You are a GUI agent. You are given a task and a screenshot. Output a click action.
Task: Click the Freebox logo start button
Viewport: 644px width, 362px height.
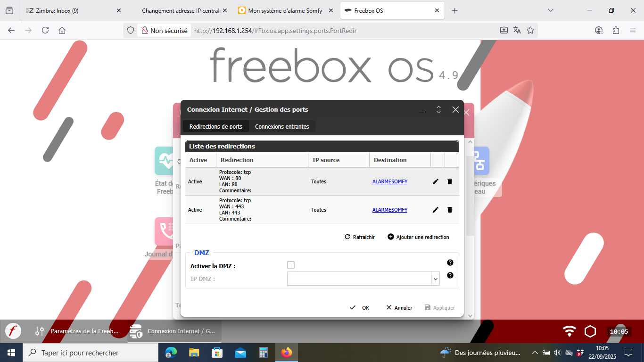(x=13, y=331)
